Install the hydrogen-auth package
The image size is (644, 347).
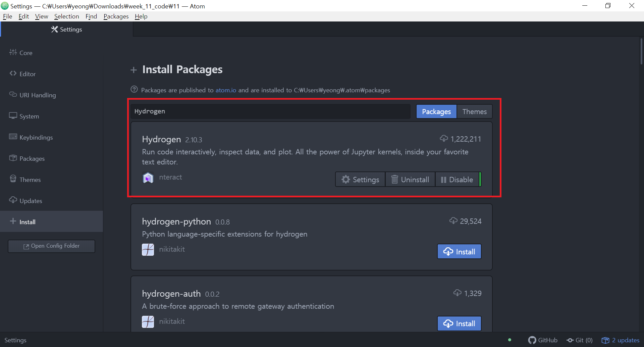(x=459, y=324)
